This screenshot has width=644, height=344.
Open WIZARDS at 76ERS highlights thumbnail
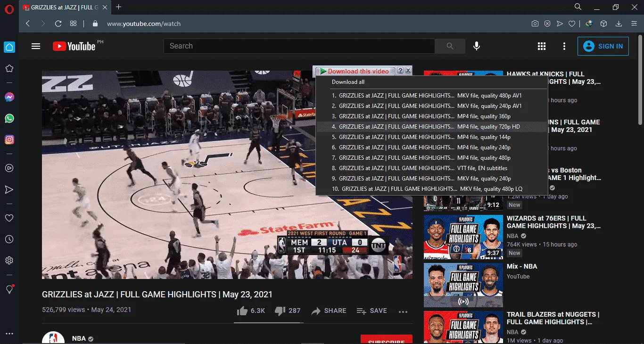coord(463,237)
